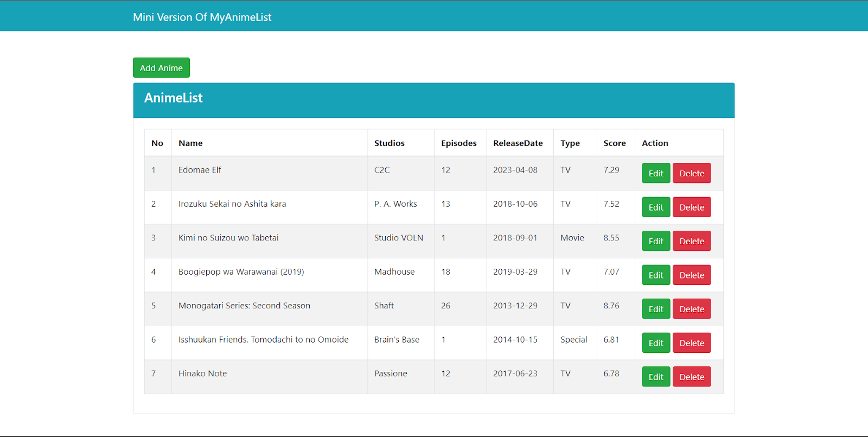
Task: Select the name Hinako Note
Action: [203, 373]
